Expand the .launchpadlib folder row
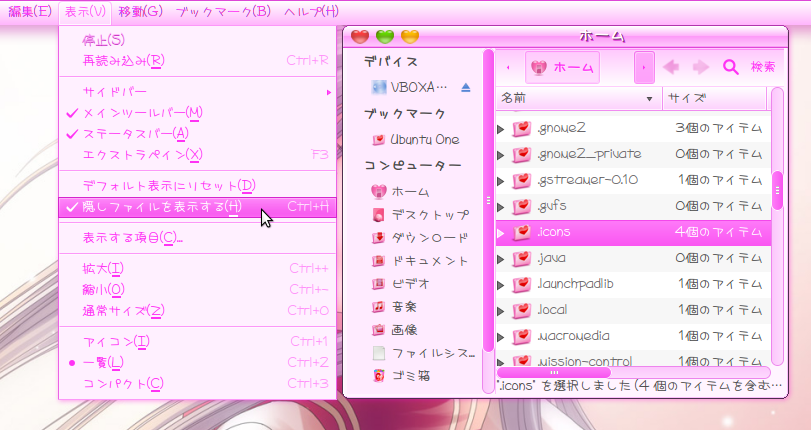Image resolution: width=811 pixels, height=430 pixels. pyautogui.click(x=501, y=285)
